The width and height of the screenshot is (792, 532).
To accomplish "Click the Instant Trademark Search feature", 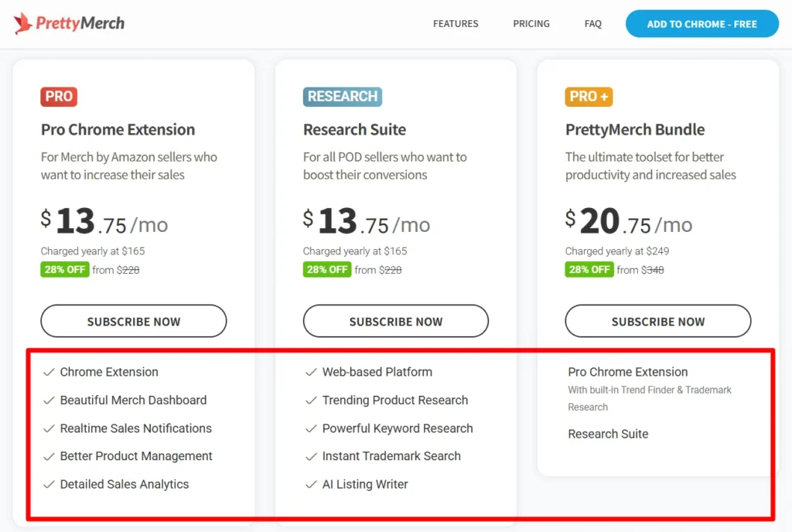I will (391, 456).
